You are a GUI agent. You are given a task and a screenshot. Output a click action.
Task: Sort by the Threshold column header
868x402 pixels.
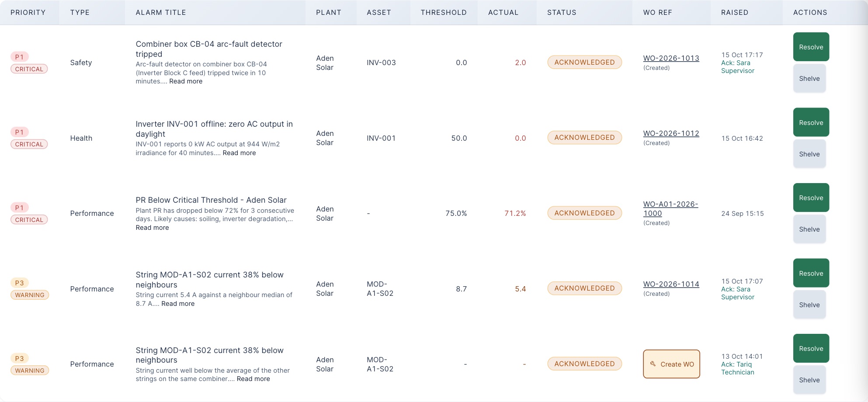tap(444, 12)
